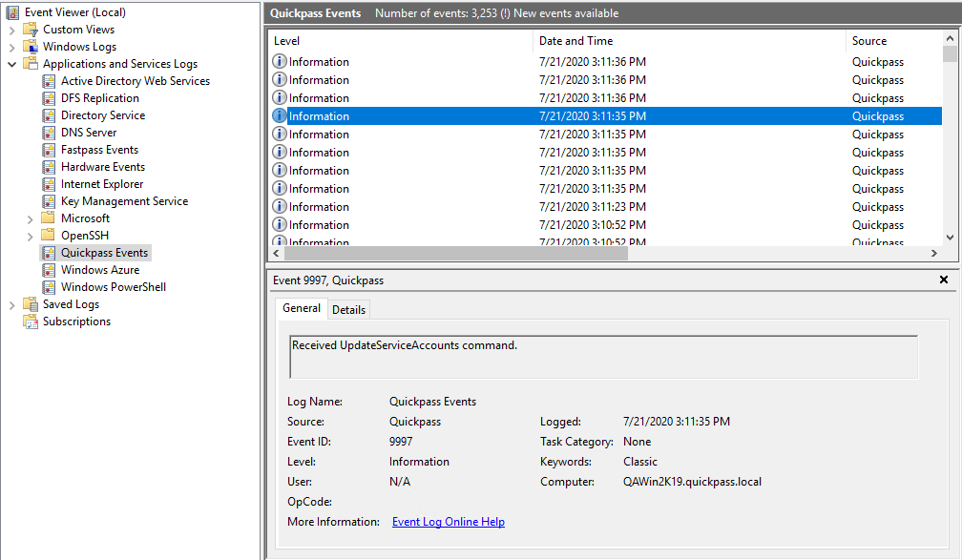Click the OpenSSH folder icon
This screenshot has width=962, height=560.
click(x=48, y=235)
